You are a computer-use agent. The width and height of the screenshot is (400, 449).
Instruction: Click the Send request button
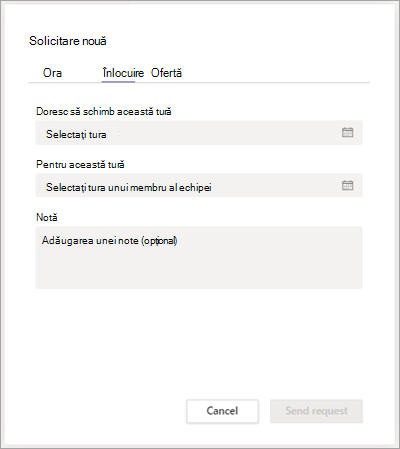[316, 411]
